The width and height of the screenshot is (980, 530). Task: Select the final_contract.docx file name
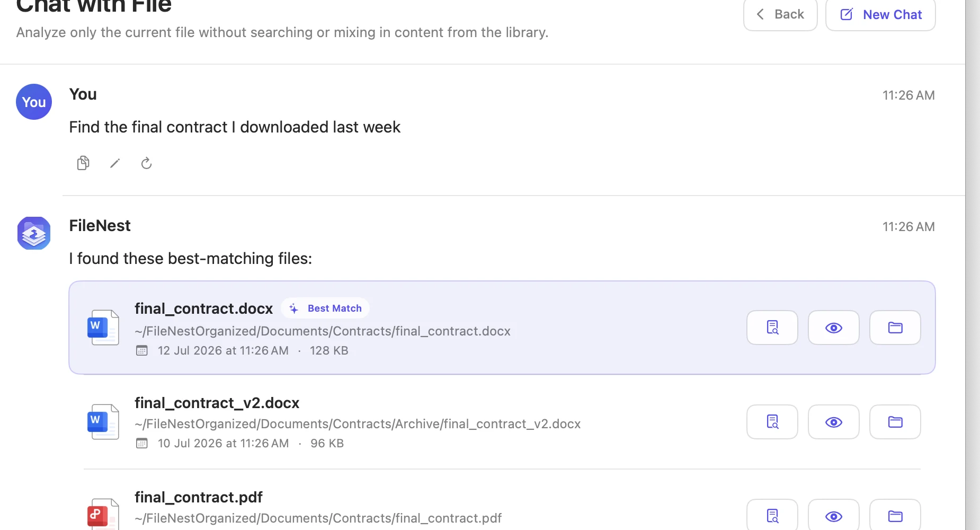tap(203, 308)
